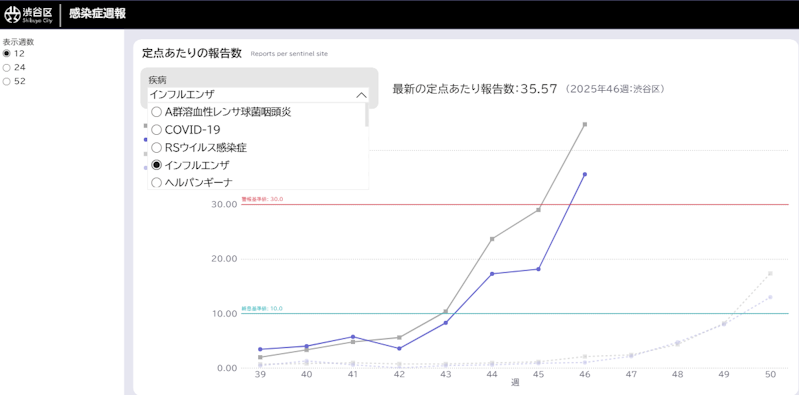
Task: Click the disease list scrollbar thumb
Action: (x=367, y=115)
